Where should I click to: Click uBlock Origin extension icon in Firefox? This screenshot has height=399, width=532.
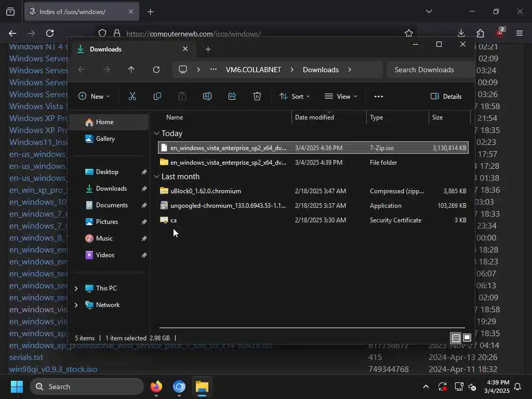tap(500, 33)
